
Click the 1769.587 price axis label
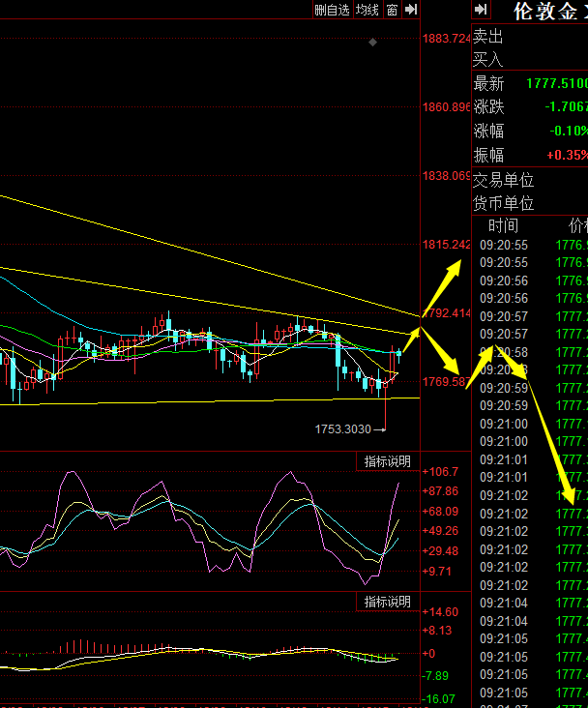[445, 381]
